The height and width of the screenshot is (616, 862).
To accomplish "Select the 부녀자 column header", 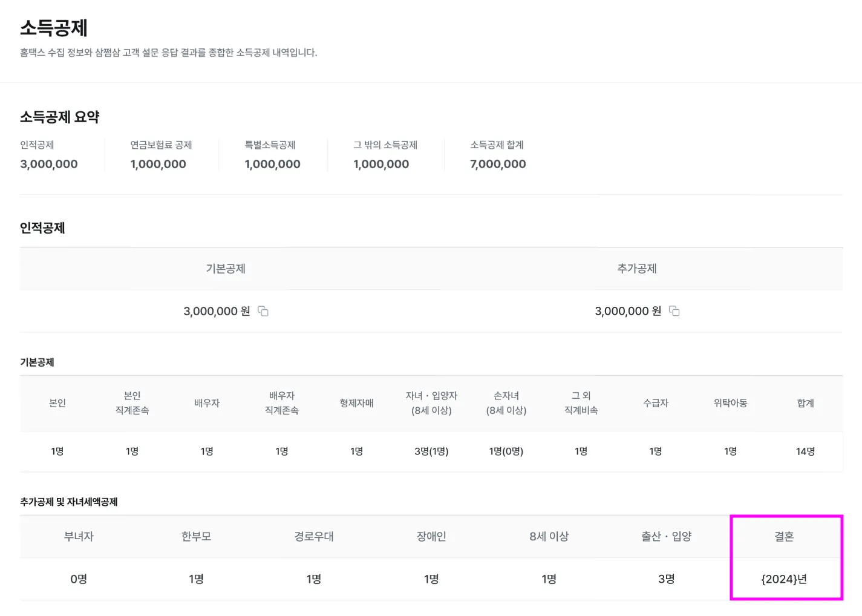I will (x=79, y=537).
